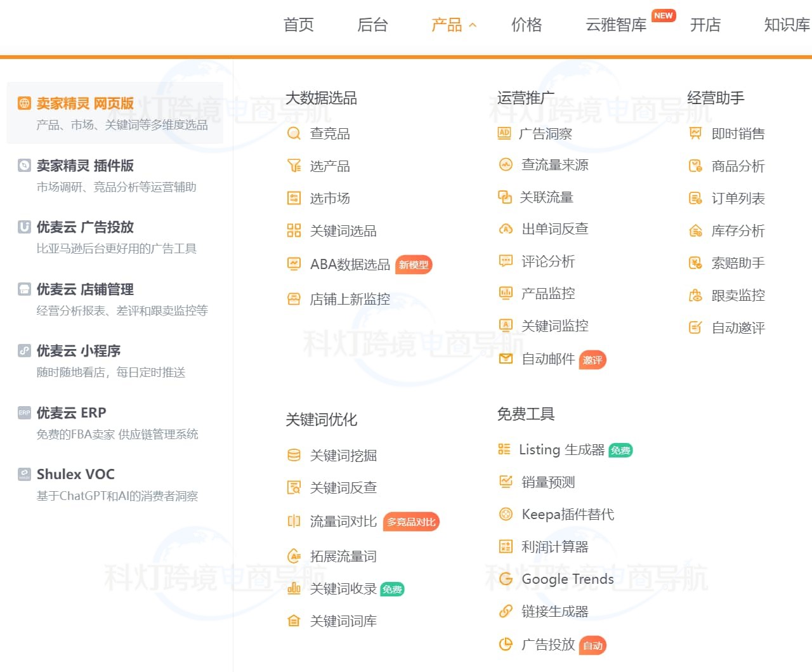Screen dimensions: 812x672
Task: Collapse menu via chevron beside 产品
Action: (473, 25)
